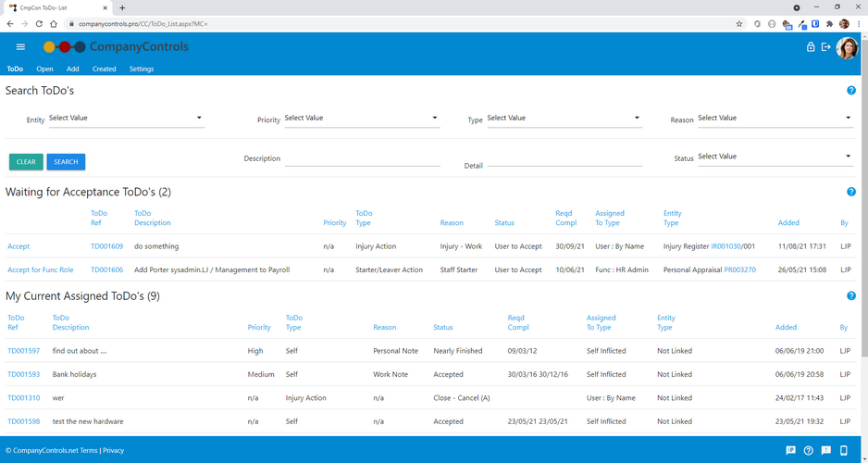Expand the Reason dropdown
Viewport: 868px width, 463px height.
coord(775,118)
